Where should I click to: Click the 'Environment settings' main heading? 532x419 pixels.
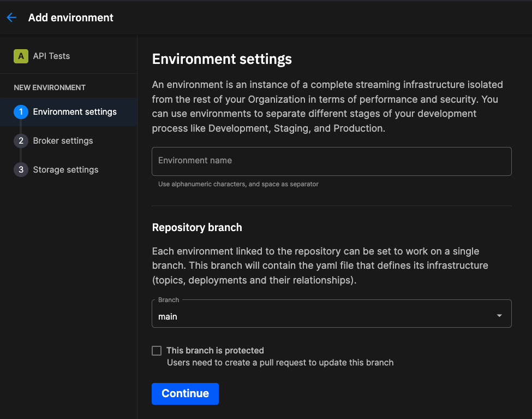click(x=222, y=59)
